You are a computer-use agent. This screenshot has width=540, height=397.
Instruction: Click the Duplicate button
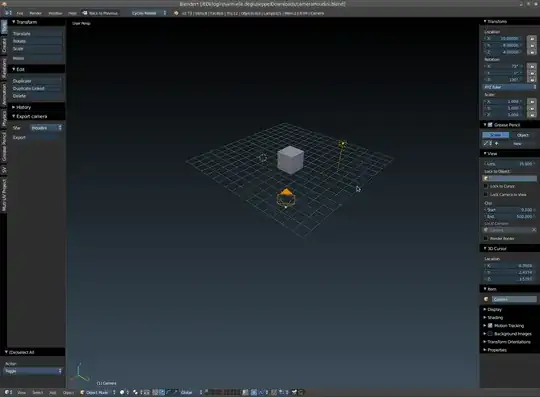point(37,81)
